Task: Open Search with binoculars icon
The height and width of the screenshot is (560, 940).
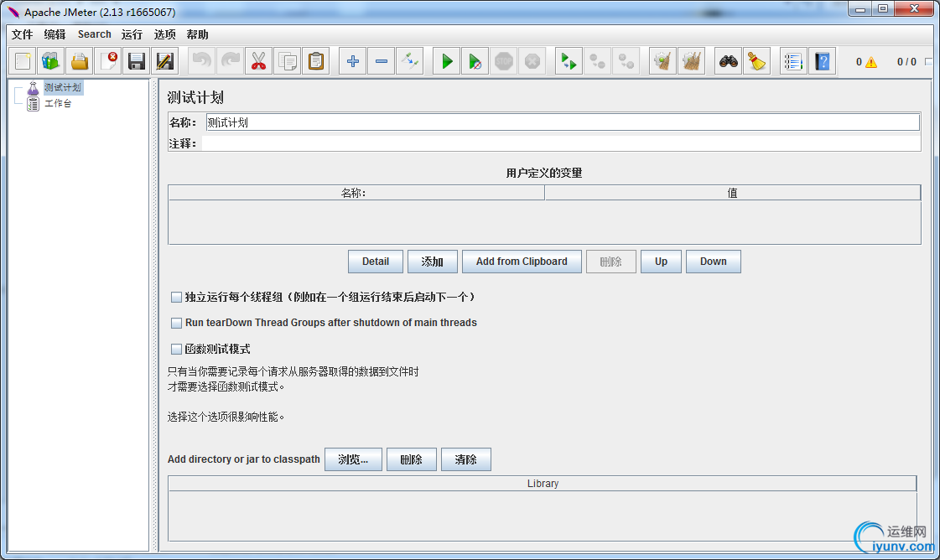Action: (x=729, y=61)
